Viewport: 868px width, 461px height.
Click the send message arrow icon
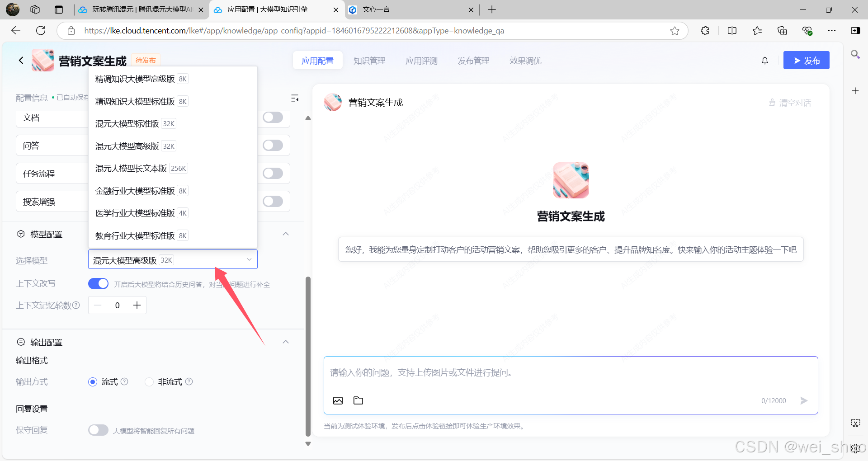[x=804, y=400]
